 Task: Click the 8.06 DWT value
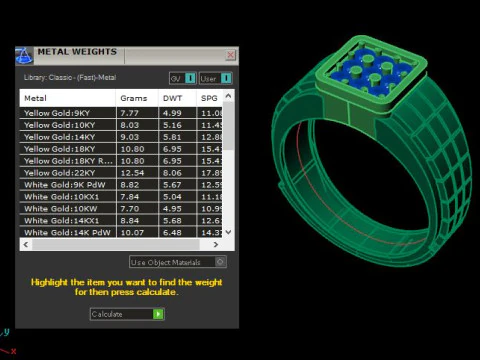[172, 173]
